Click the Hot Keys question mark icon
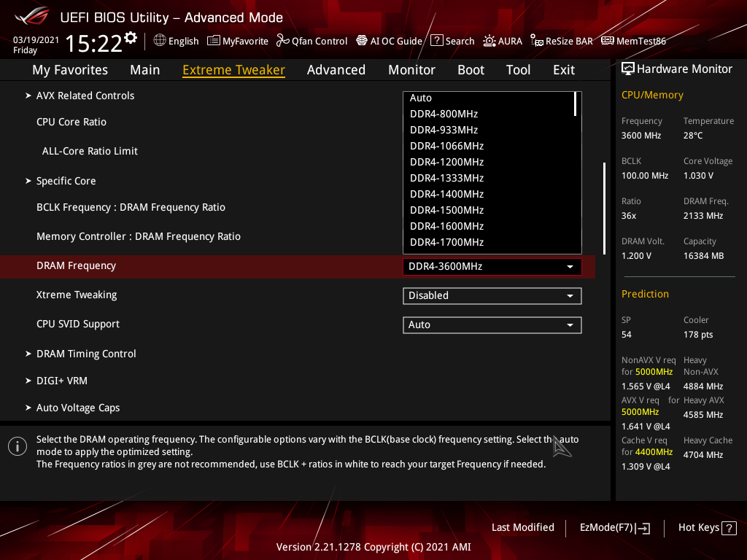747x560 pixels. [729, 528]
